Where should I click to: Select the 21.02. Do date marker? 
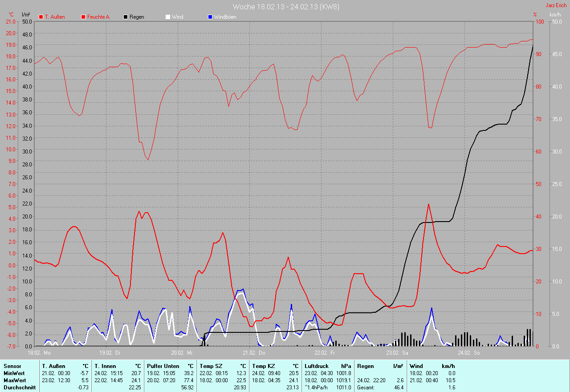(x=255, y=353)
